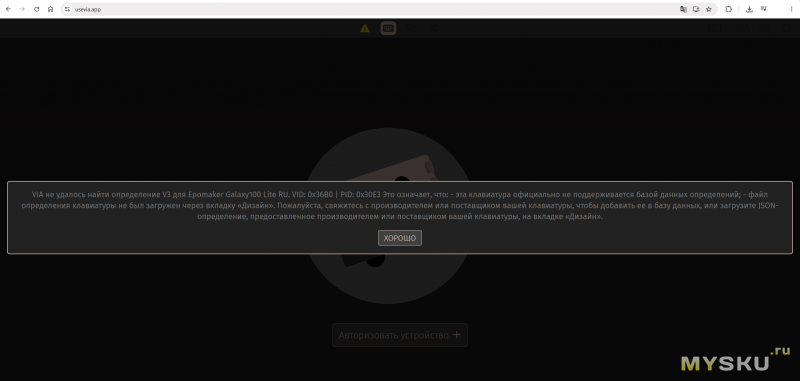Go back in the browser

pos(8,9)
